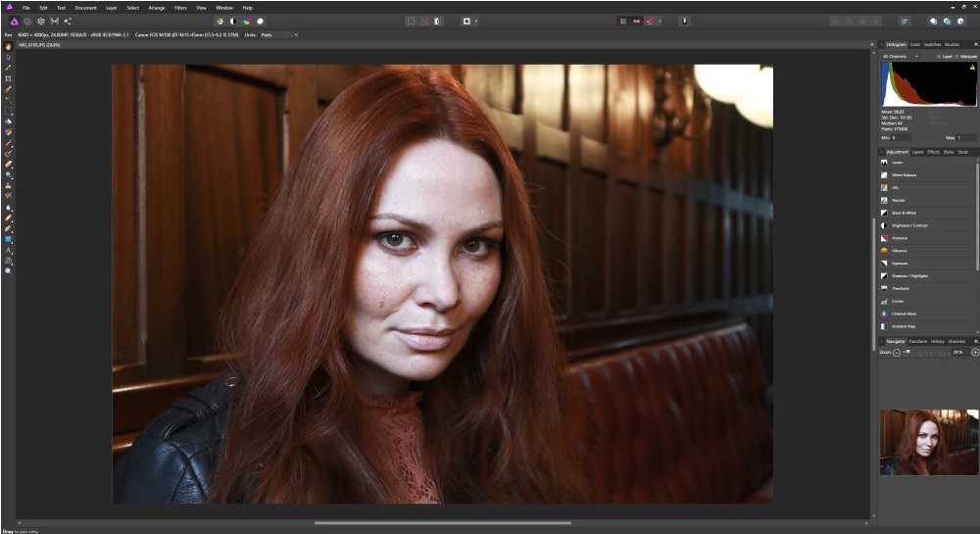Switch to the Tone Mapping persona icon
This screenshot has width=980, height=534.
click(54, 22)
